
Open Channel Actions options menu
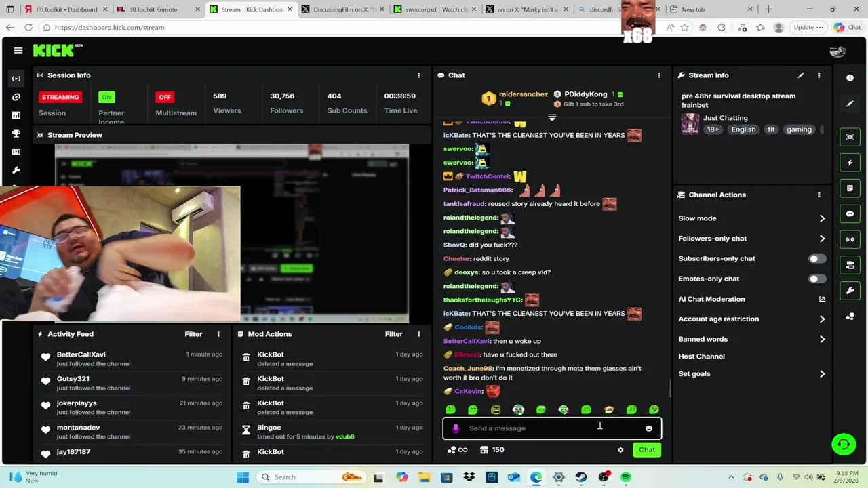(819, 195)
